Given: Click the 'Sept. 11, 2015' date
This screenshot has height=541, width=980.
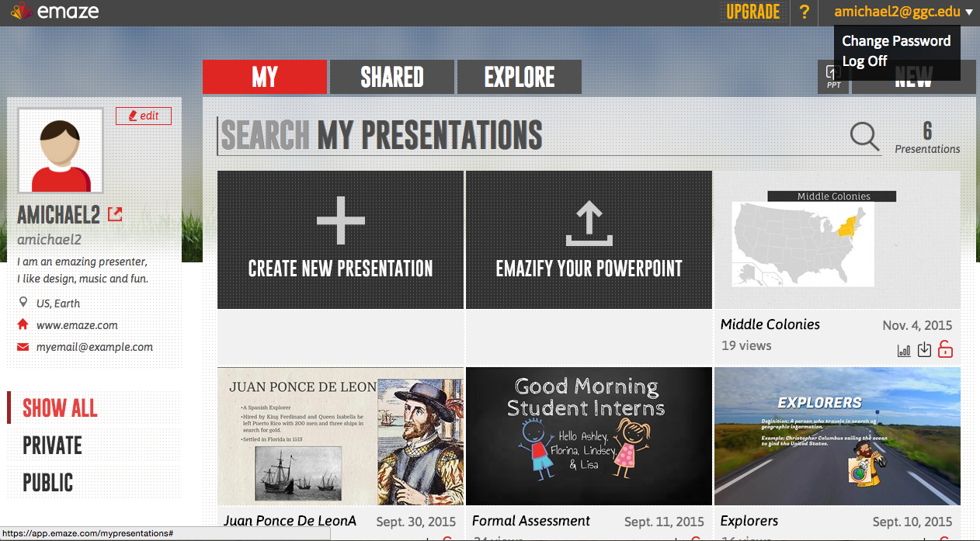Looking at the screenshot, I should click(x=664, y=522).
